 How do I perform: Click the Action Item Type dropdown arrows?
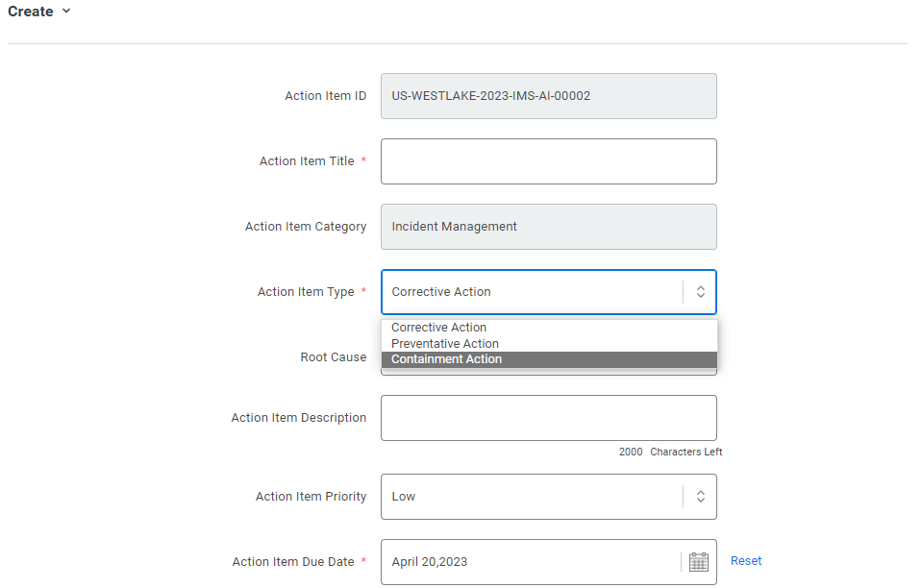click(x=700, y=292)
